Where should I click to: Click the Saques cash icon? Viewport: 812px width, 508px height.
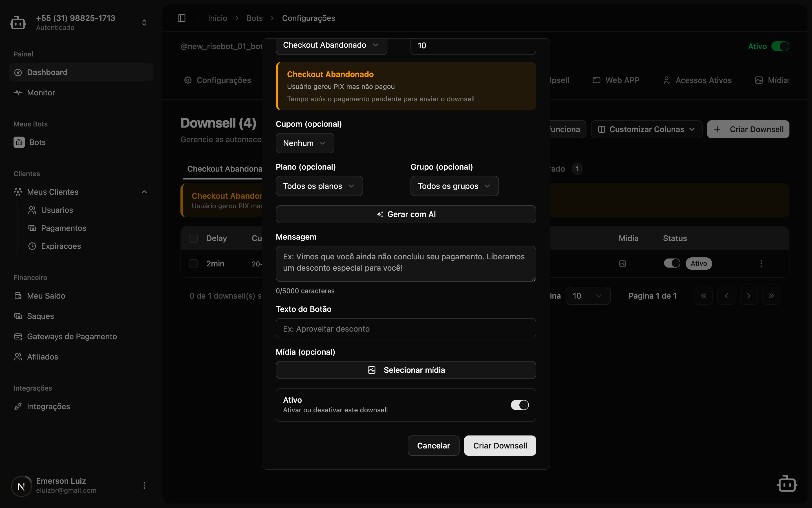coord(18,316)
